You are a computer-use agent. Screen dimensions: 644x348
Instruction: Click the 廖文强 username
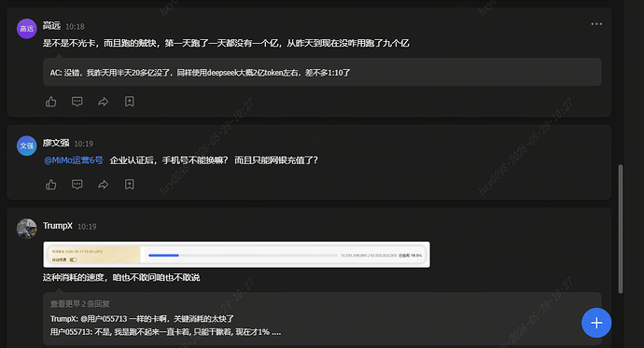(56, 143)
